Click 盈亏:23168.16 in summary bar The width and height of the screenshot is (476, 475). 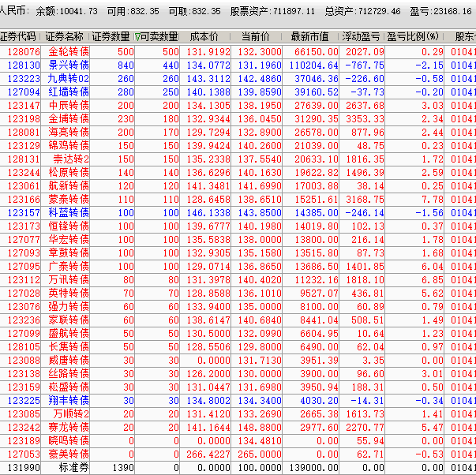pos(440,12)
